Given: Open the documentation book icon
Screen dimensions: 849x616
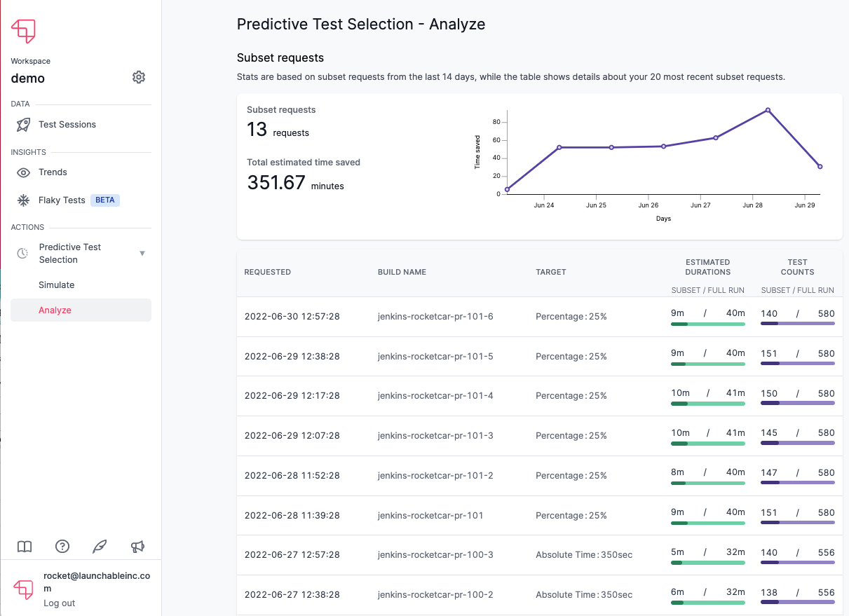Looking at the screenshot, I should [x=25, y=546].
